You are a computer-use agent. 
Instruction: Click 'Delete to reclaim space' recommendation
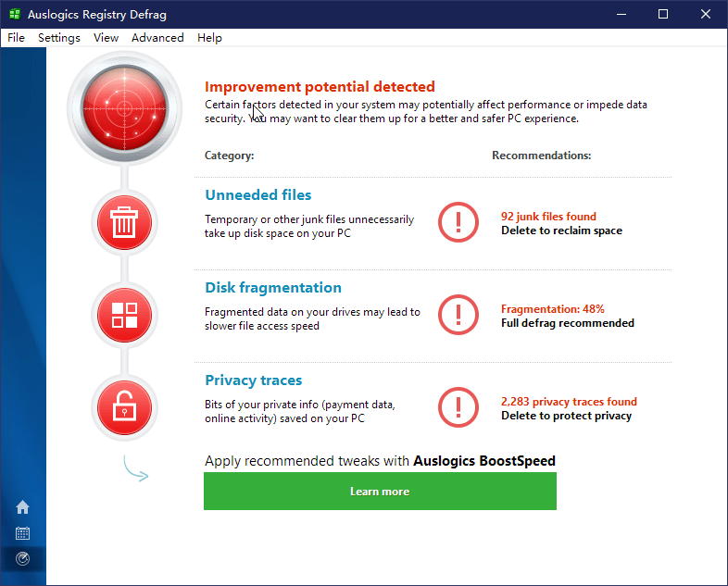pyautogui.click(x=561, y=231)
